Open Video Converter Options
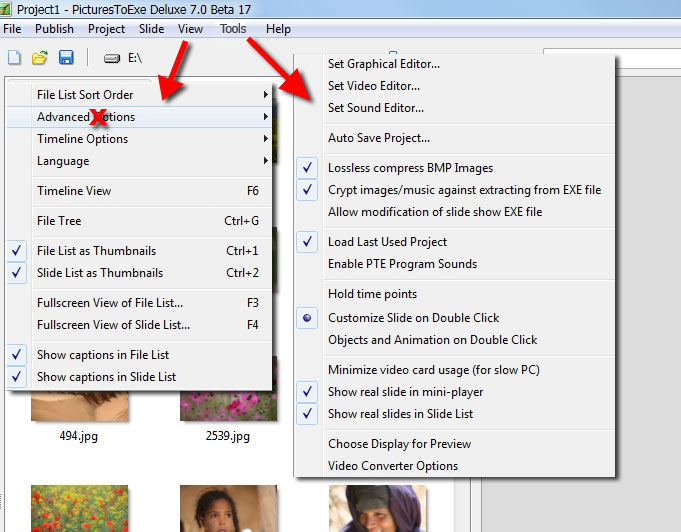681x532 pixels. tap(454, 466)
